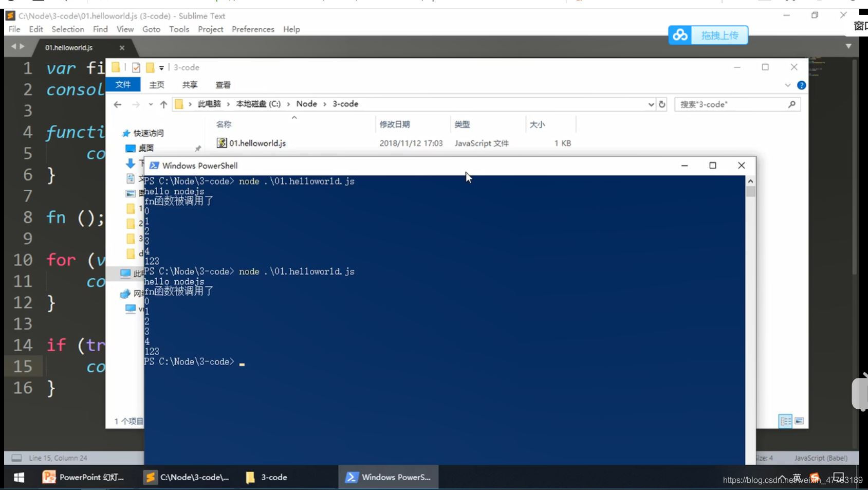Click Explorer's back navigation arrow
This screenshot has width=868, height=490.
click(x=118, y=104)
